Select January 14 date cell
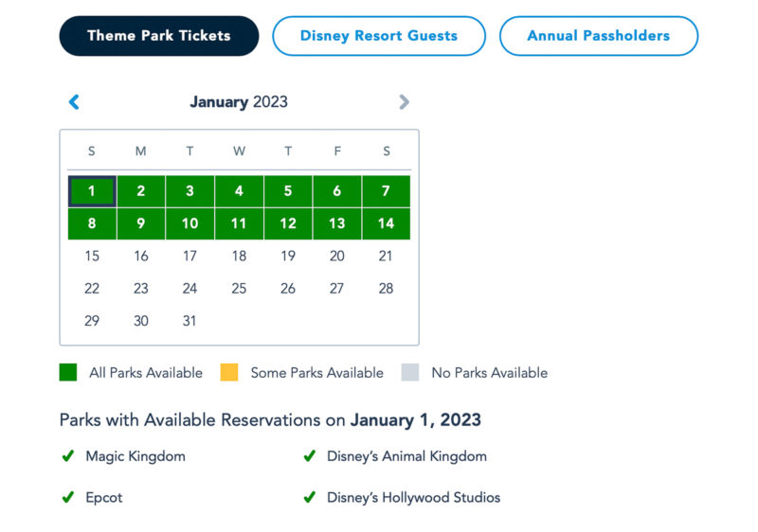This screenshot has width=758, height=532. (x=386, y=223)
